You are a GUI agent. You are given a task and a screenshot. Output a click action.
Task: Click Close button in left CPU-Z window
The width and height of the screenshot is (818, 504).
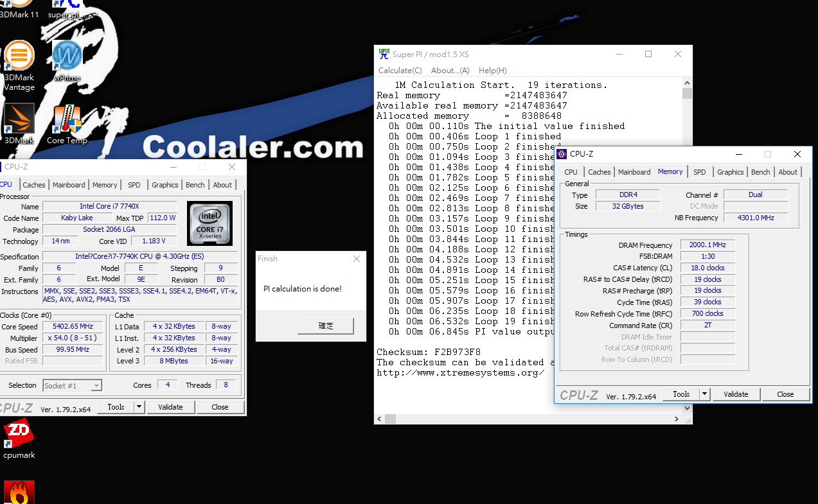point(220,407)
